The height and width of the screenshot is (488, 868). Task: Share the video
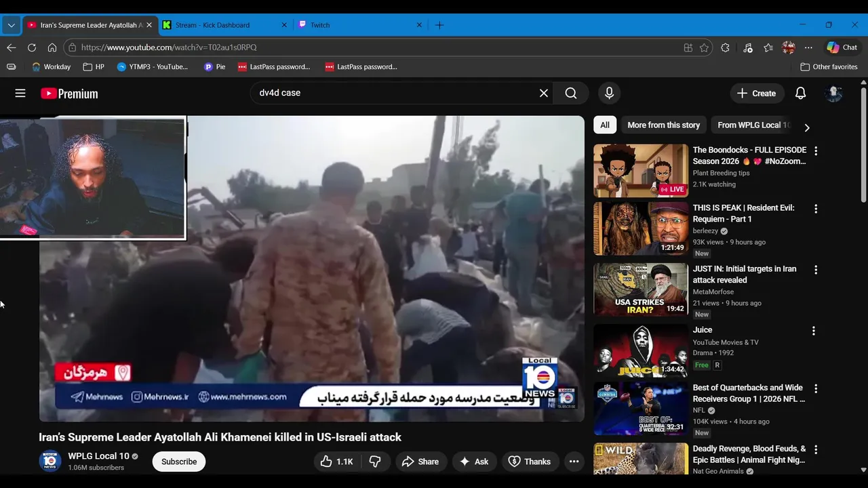(x=420, y=462)
